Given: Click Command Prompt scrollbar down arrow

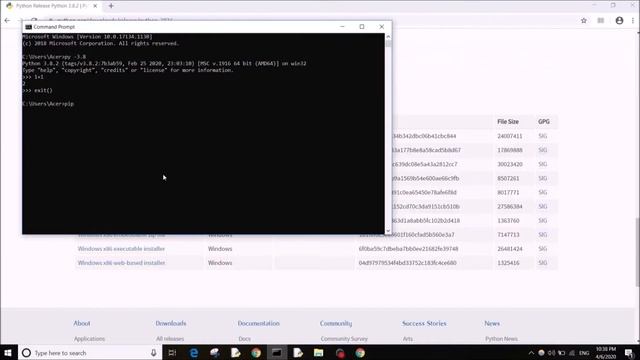Looking at the screenshot, I should 388,231.
